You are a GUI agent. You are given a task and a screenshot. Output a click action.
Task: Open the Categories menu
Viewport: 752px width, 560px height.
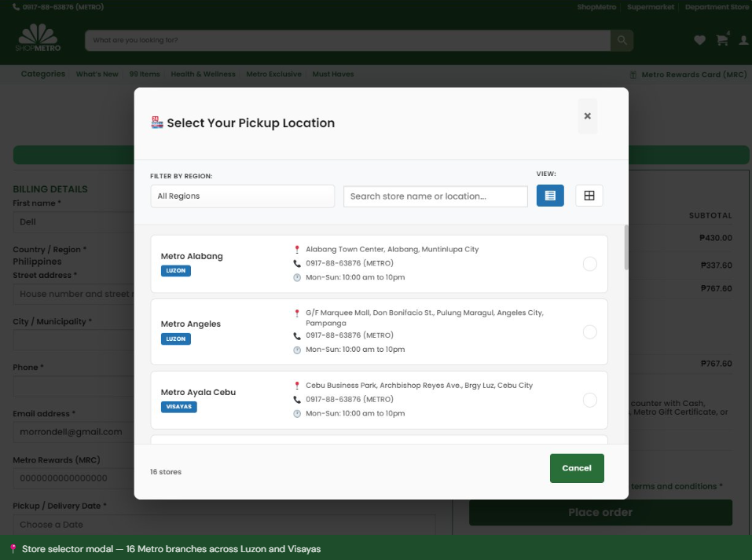tap(43, 74)
